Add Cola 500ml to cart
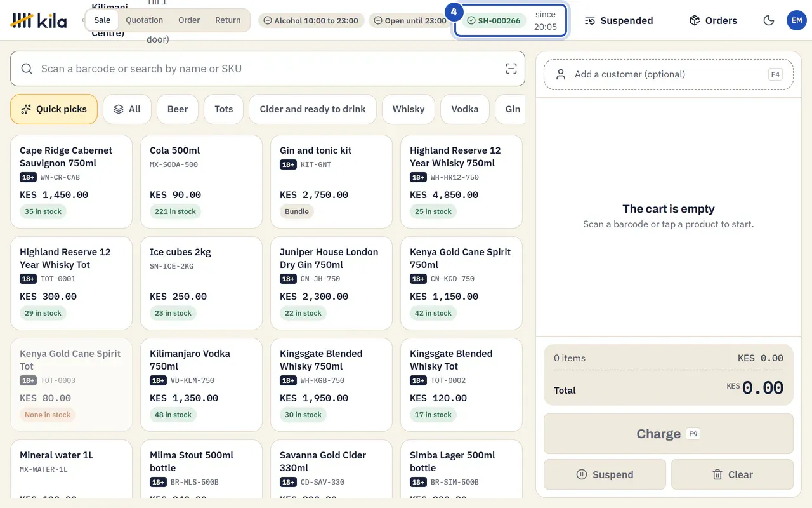This screenshot has width=812, height=508. coord(201,182)
